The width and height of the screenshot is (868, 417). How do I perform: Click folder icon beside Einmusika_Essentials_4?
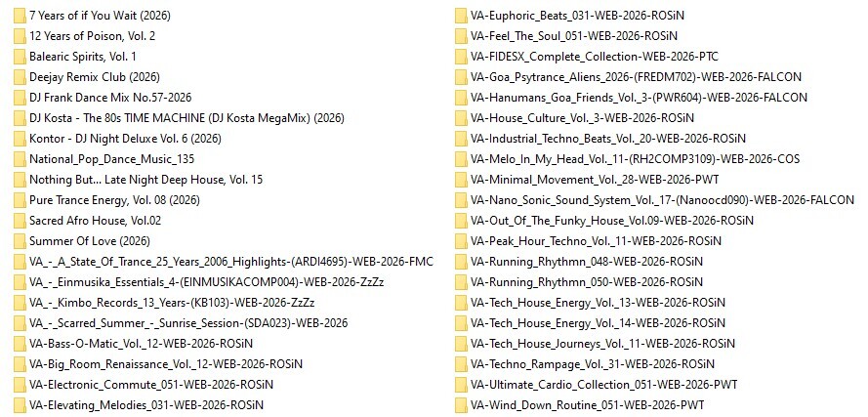[x=20, y=282]
